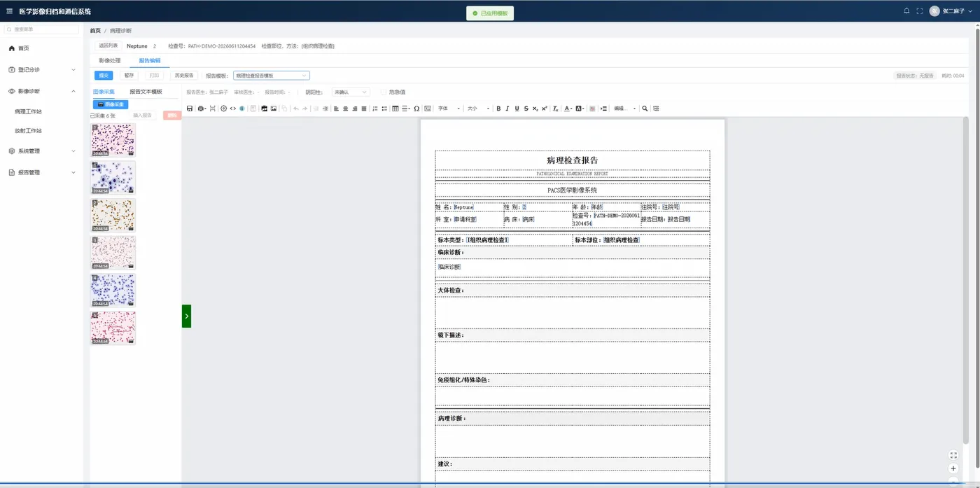Click the 提交 button
This screenshot has width=980, height=488.
[104, 75]
